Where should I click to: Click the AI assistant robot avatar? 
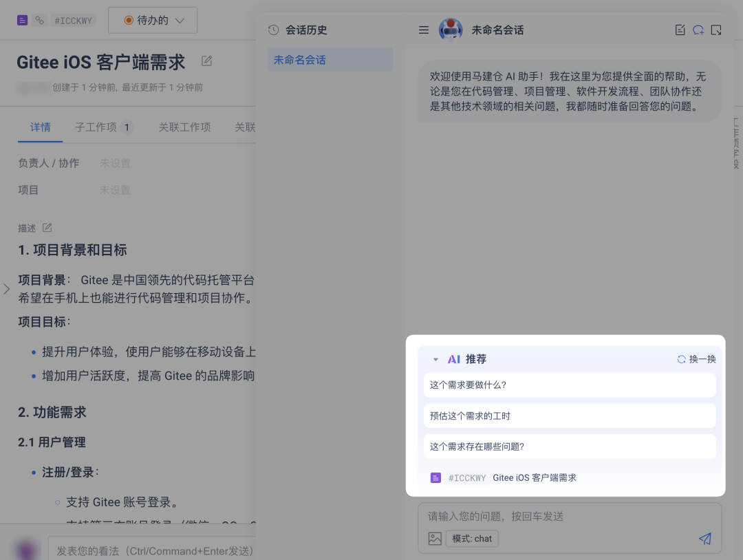click(x=451, y=30)
